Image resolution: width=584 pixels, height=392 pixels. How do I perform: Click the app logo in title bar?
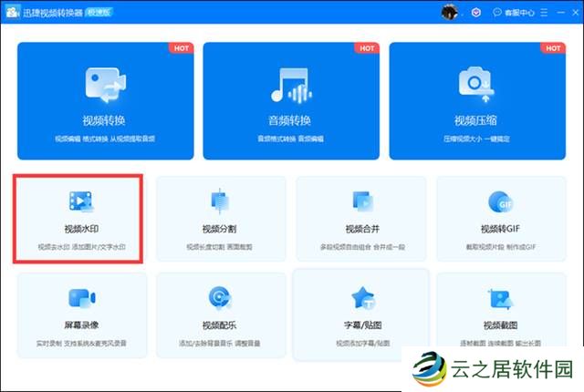click(x=13, y=12)
